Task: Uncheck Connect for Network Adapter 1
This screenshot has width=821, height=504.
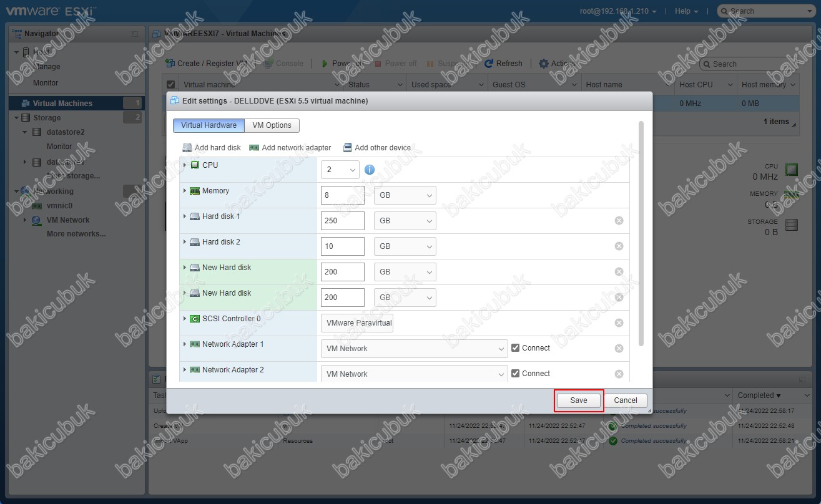Action: point(515,348)
